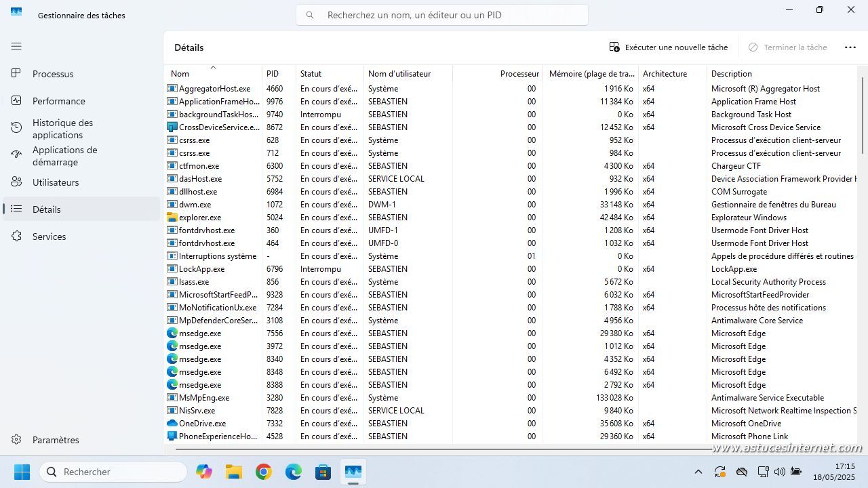Sort by the PID column header
Viewport: 868px width, 488px height.
(279, 73)
